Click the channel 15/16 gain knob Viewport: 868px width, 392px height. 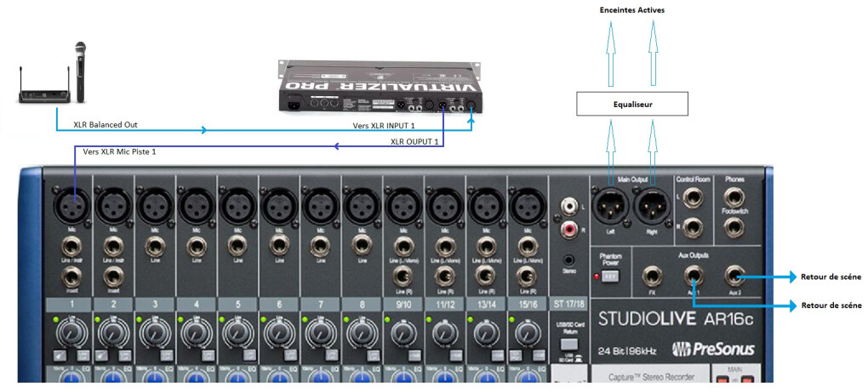pos(527,333)
